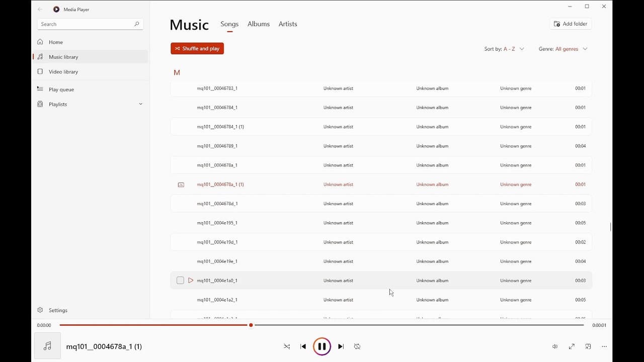This screenshot has height=362, width=644.
Task: Open Home from the sidebar
Action: coord(90,42)
